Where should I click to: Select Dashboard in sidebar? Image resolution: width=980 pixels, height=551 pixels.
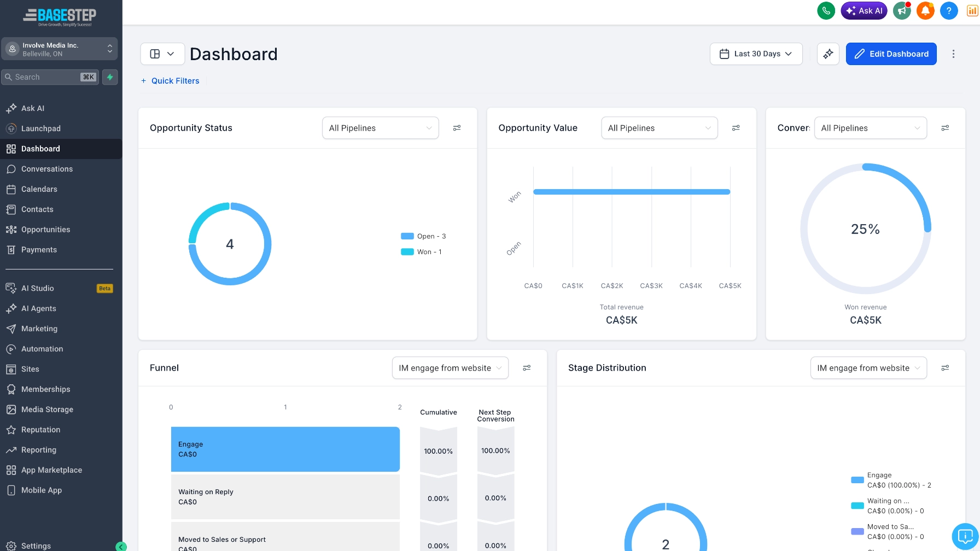pos(61,149)
